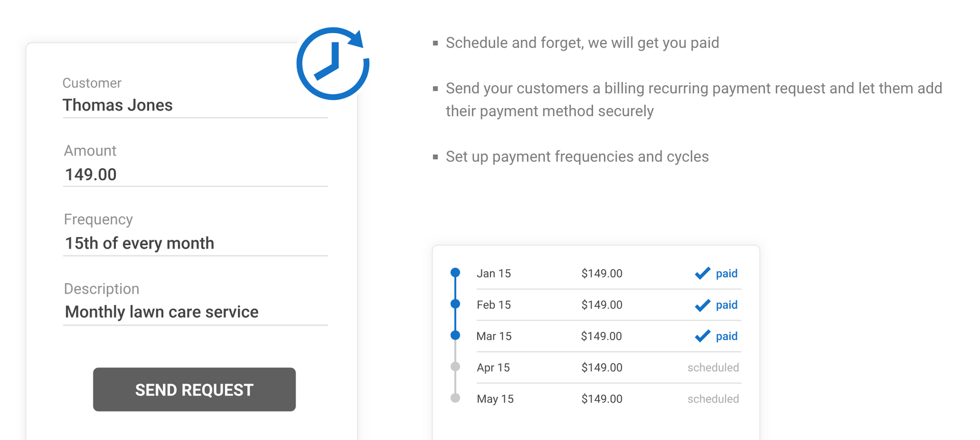The width and height of the screenshot is (980, 440).
Task: Click the blue checkmark beside Mar 15
Action: click(x=702, y=336)
